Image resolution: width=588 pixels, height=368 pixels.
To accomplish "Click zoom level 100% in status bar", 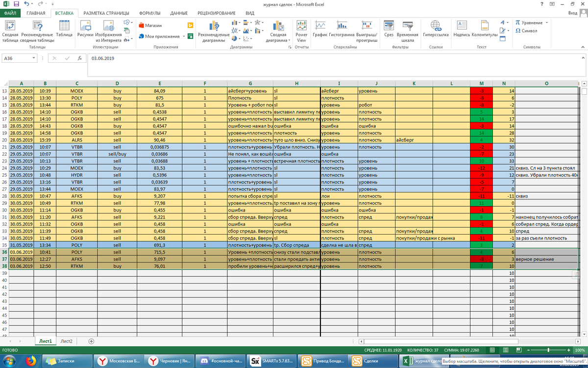I will 581,350.
